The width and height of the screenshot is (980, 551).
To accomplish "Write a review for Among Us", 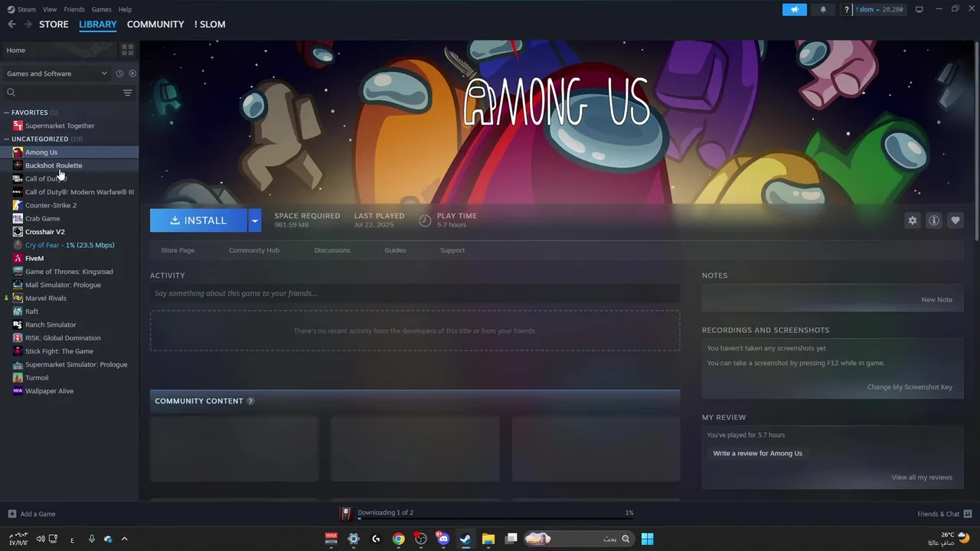I will coord(758,453).
